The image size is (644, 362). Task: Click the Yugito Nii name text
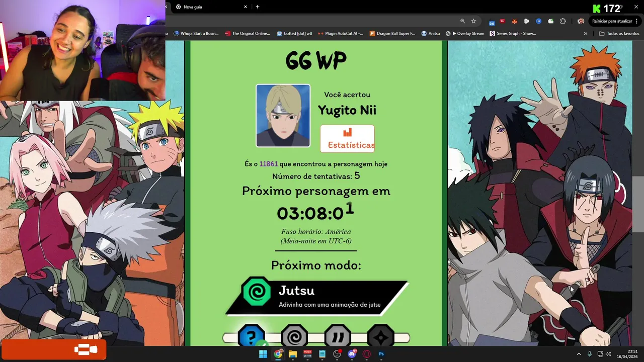[x=347, y=110]
